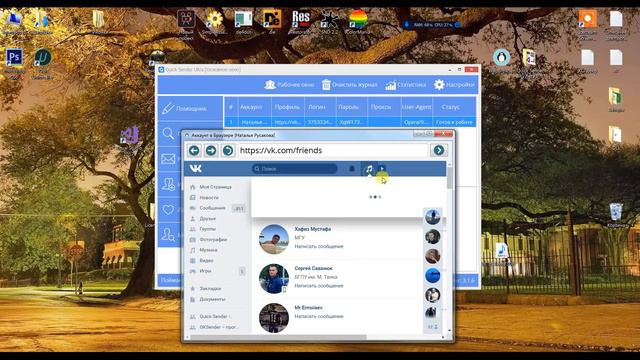640x360 pixels.
Task: Click the https://vk.com/friends address field
Action: pos(333,151)
